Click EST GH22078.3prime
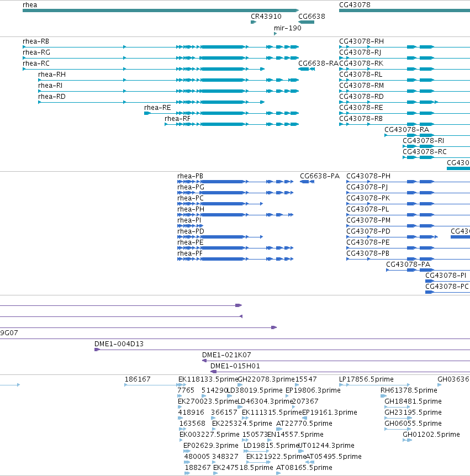The width and height of the screenshot is (470, 476). (x=240, y=385)
